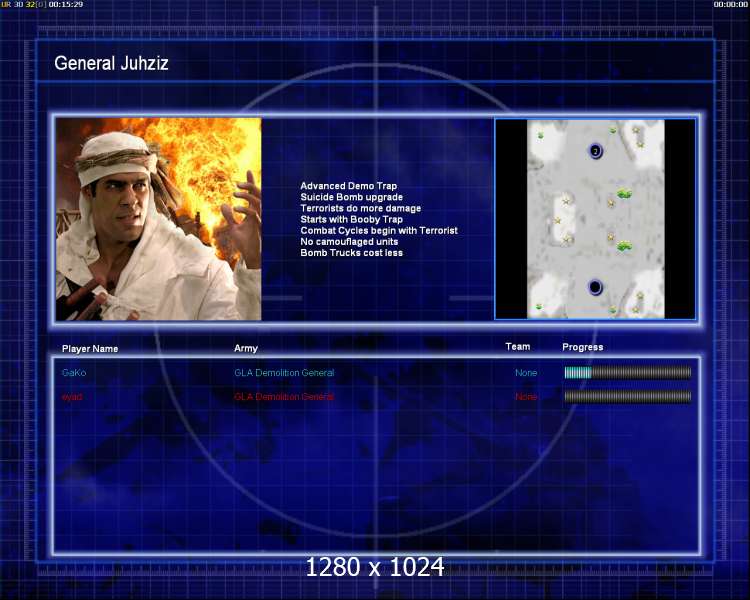Click the 00:00:00 timer in top bar

[730, 4]
